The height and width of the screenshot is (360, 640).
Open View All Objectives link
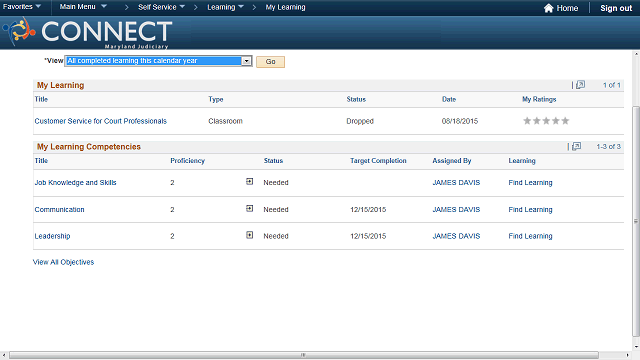pyautogui.click(x=63, y=262)
